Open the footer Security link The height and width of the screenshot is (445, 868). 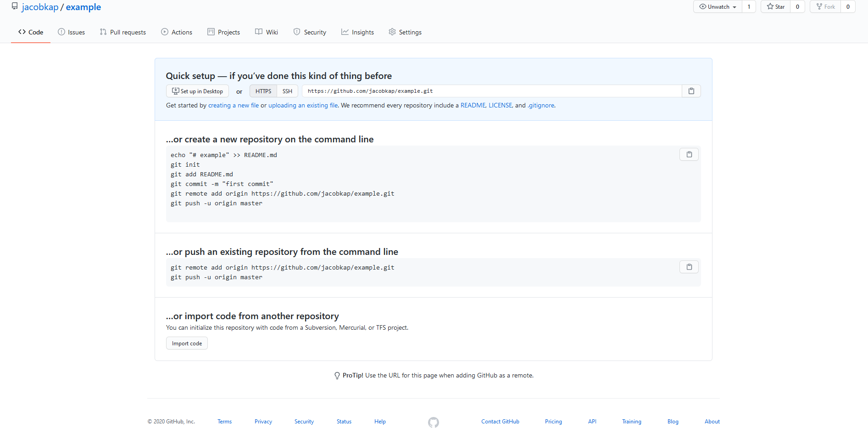pos(304,422)
